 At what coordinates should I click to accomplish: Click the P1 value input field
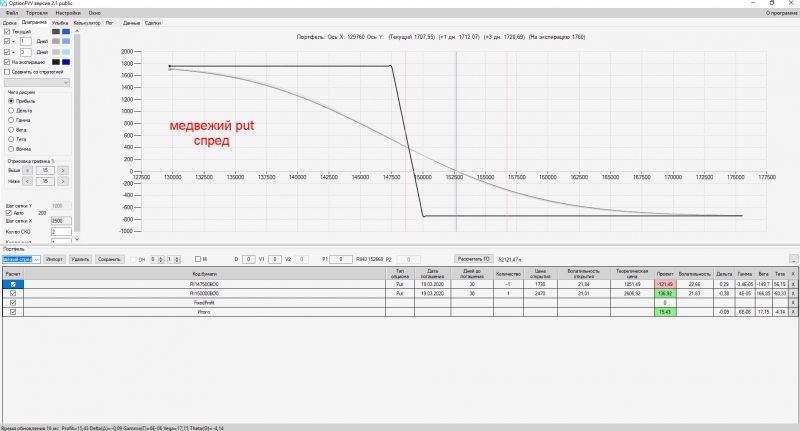pos(341,259)
